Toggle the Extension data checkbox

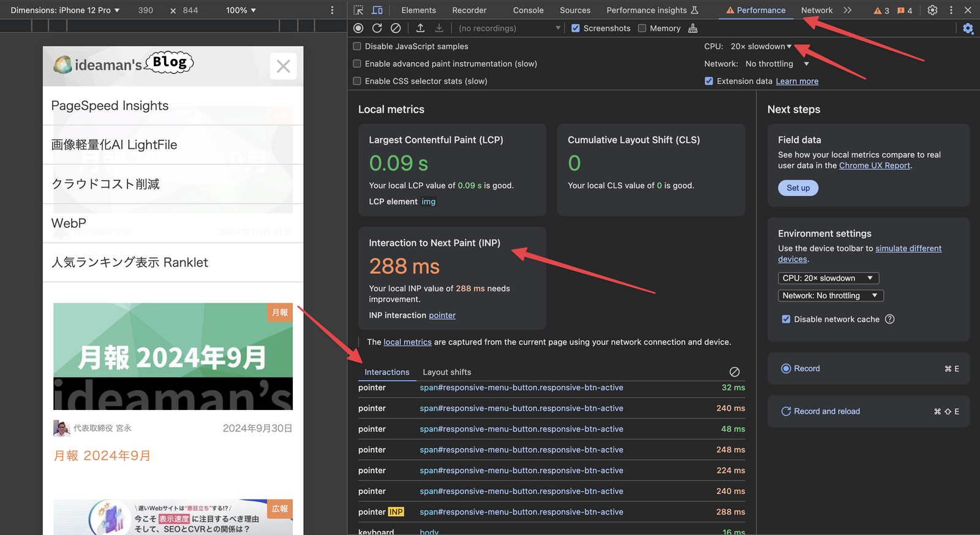click(709, 81)
